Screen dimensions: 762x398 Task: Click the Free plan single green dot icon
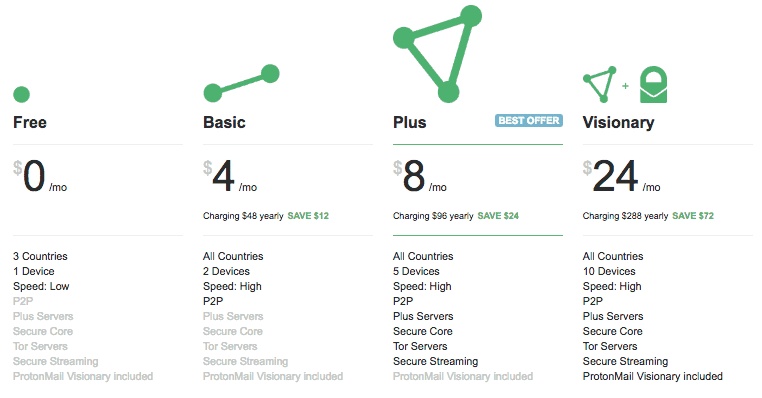[21, 94]
